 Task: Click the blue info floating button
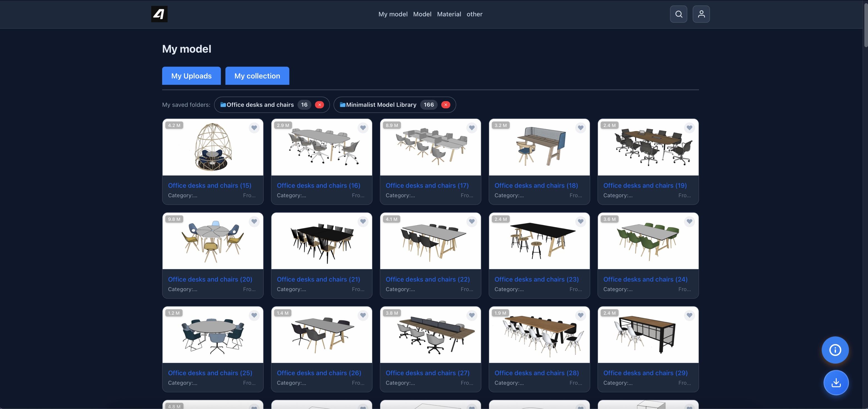pos(835,350)
